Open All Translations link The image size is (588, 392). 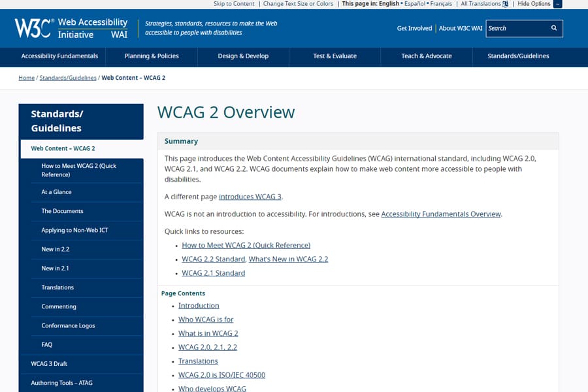pyautogui.click(x=481, y=4)
